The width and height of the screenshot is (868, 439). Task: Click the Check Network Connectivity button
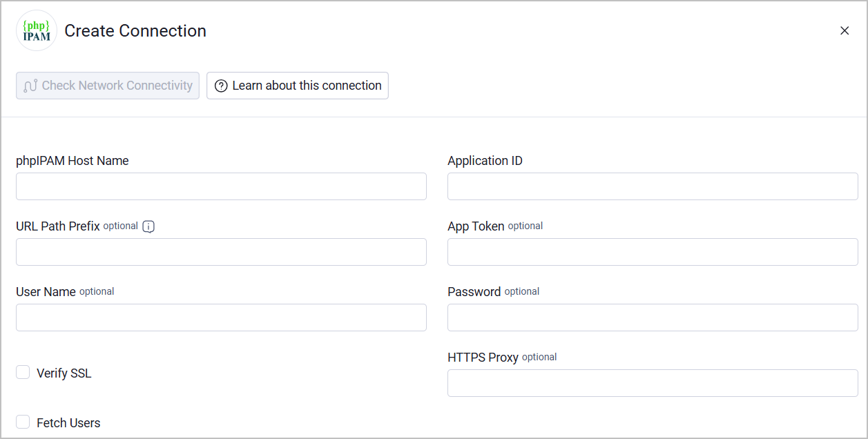(108, 86)
